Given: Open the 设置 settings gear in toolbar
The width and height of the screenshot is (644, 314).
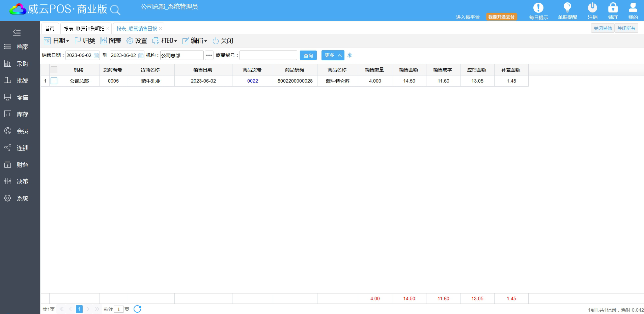Looking at the screenshot, I should [137, 41].
